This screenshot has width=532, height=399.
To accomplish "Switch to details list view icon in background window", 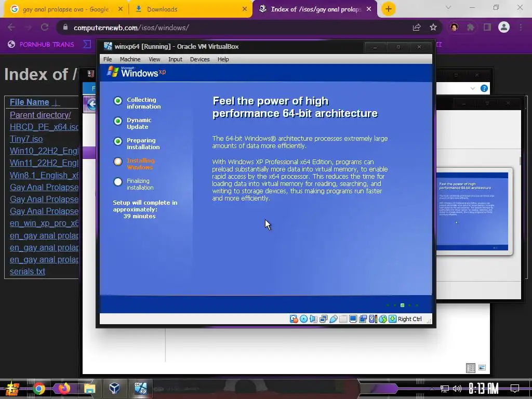I will click(x=471, y=368).
